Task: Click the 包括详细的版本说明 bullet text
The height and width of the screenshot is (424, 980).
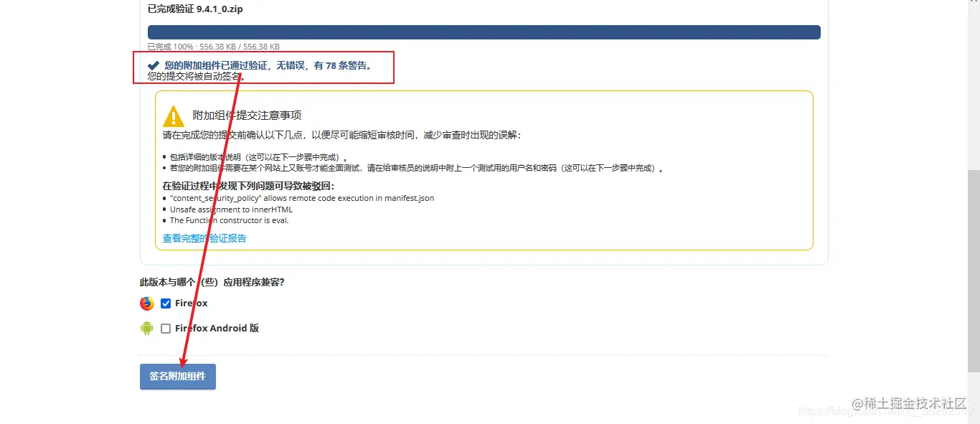Action: click(x=258, y=157)
